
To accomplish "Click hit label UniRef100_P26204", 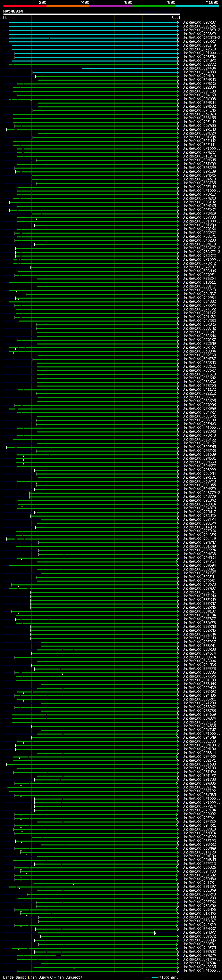I will pos(199,278).
